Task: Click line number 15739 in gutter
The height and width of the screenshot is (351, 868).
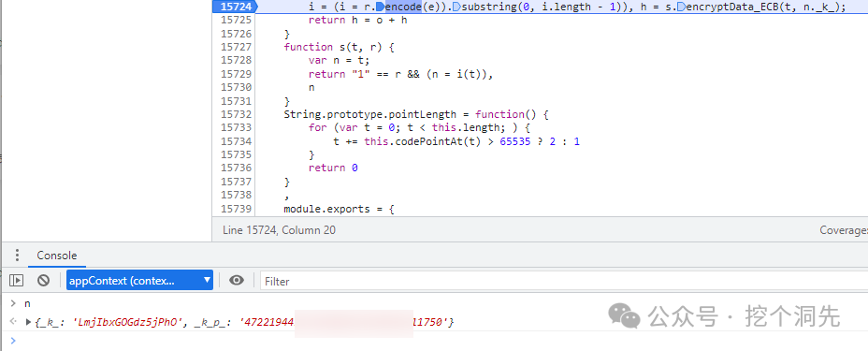Action: [236, 208]
